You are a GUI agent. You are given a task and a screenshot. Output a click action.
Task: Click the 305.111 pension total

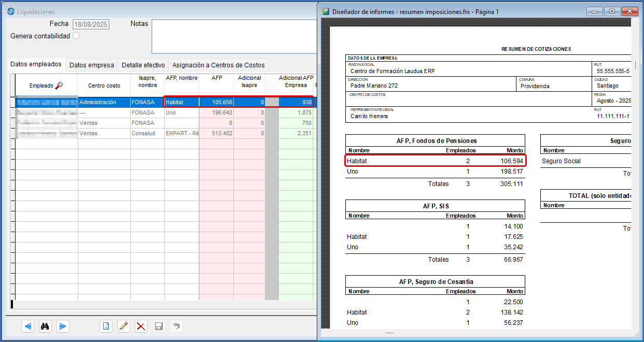pyautogui.click(x=511, y=184)
